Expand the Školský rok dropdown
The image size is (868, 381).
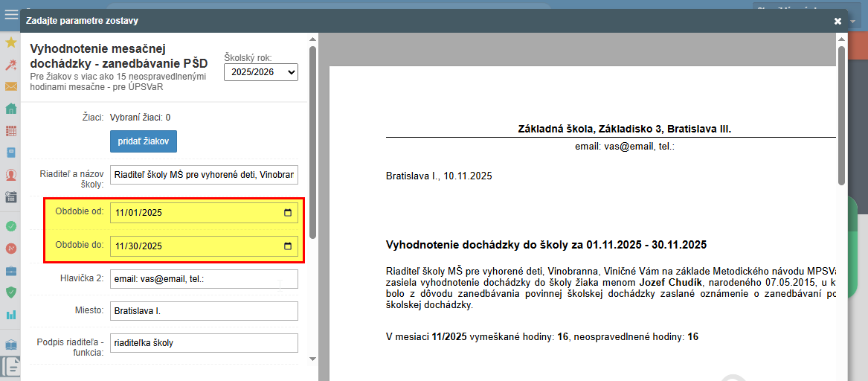click(260, 72)
